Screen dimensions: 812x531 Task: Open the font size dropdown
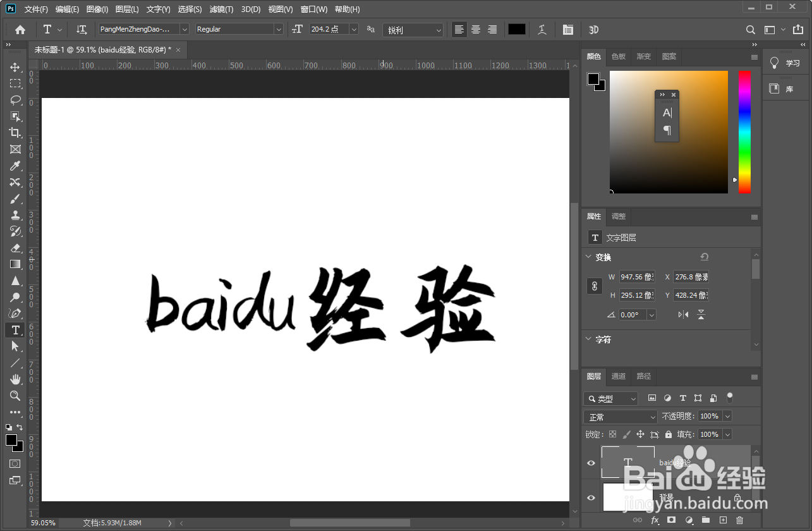pos(354,29)
